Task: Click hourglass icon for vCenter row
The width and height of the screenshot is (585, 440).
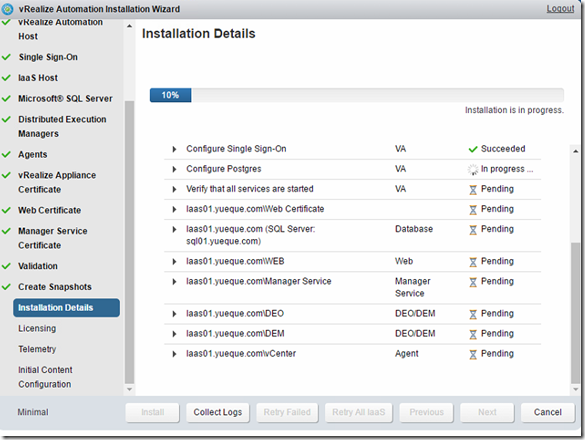Action: 473,354
